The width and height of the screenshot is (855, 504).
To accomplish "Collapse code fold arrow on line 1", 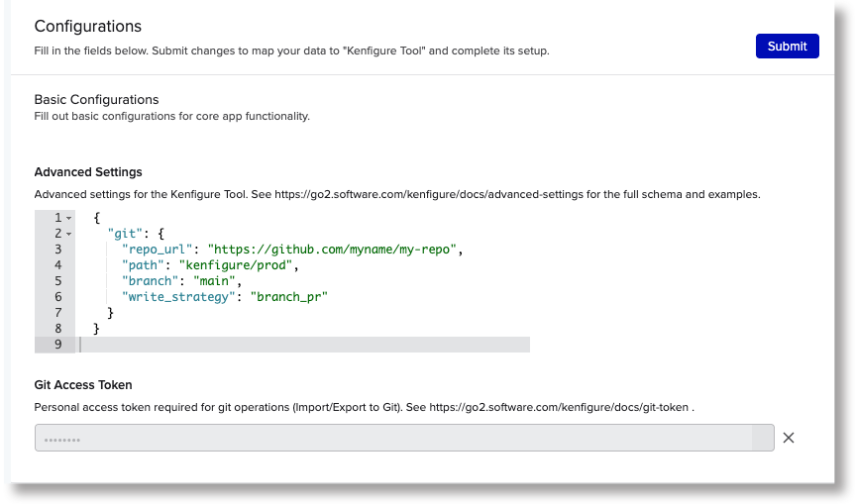I will click(69, 218).
